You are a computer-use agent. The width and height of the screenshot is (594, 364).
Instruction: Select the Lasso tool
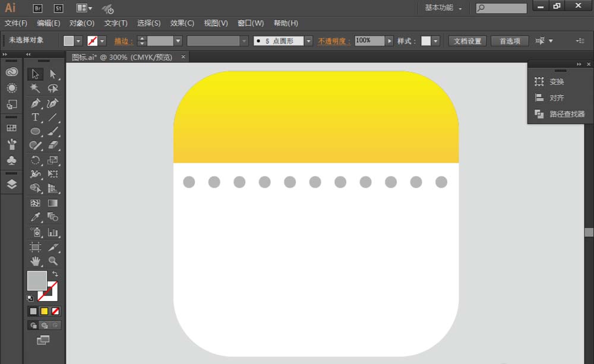(x=53, y=88)
